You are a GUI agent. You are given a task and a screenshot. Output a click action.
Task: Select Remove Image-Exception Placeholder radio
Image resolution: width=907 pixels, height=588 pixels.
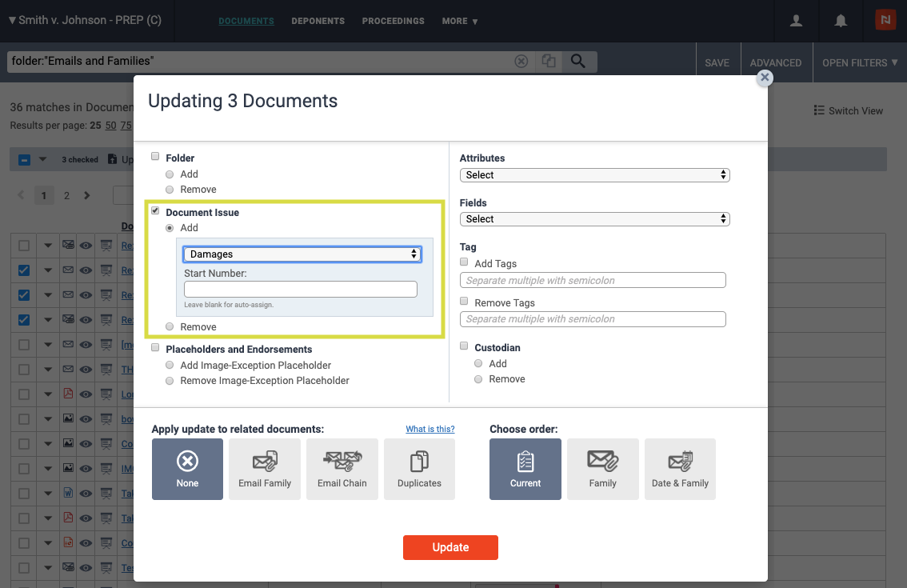[x=170, y=381]
